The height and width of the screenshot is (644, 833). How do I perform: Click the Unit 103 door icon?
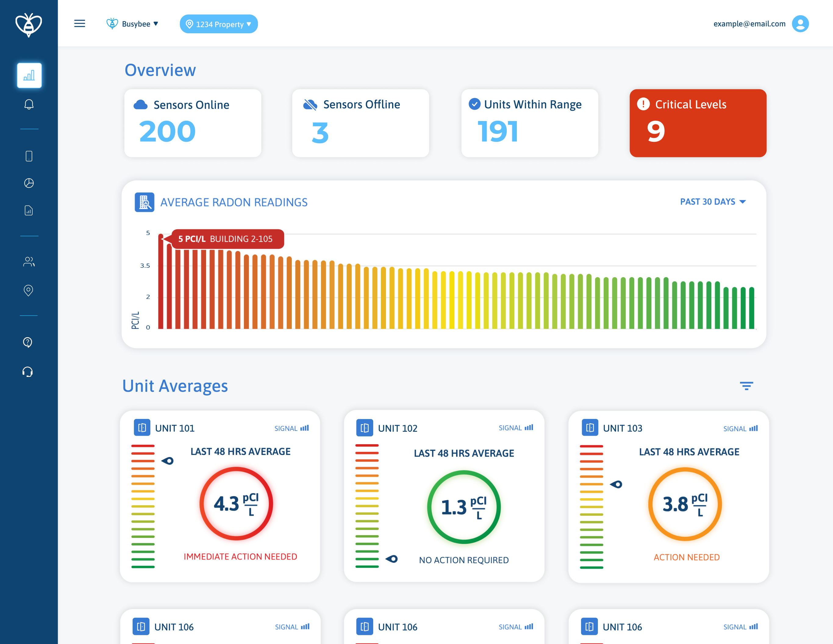pyautogui.click(x=590, y=428)
